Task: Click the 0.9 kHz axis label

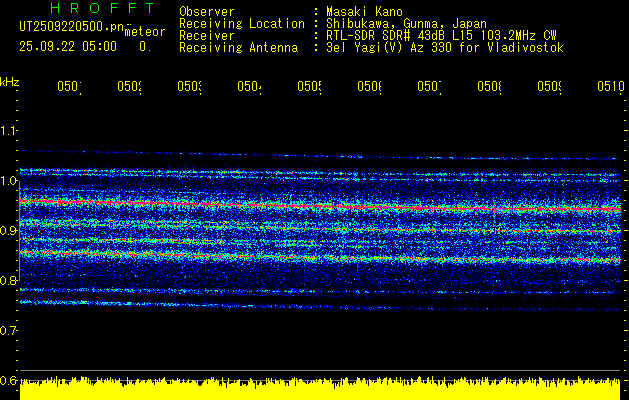Action: (9, 230)
